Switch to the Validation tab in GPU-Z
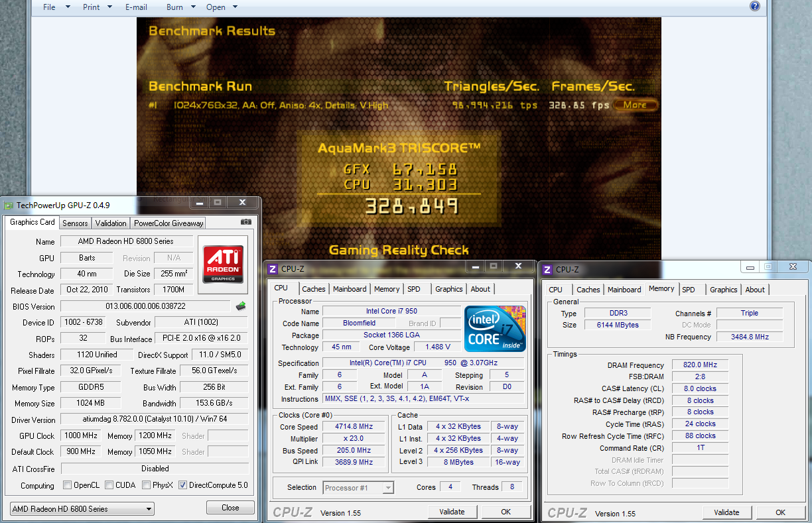Viewport: 812px width, 523px height. coord(110,223)
